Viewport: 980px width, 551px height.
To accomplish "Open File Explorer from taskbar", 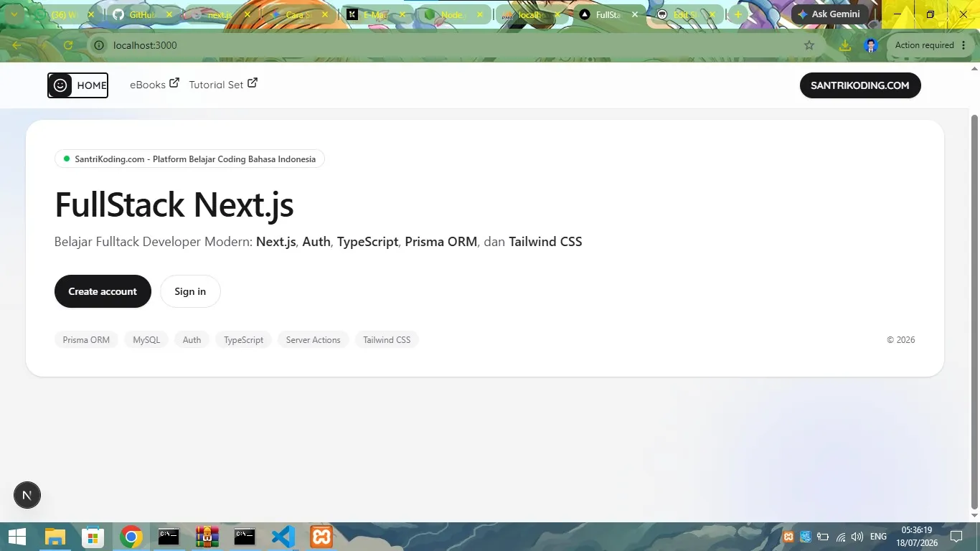I will [x=55, y=537].
